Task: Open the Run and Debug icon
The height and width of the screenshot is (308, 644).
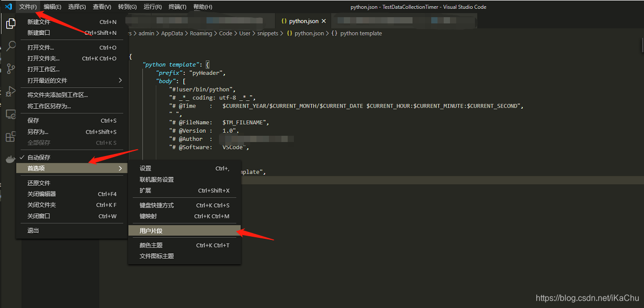Action: click(x=10, y=92)
